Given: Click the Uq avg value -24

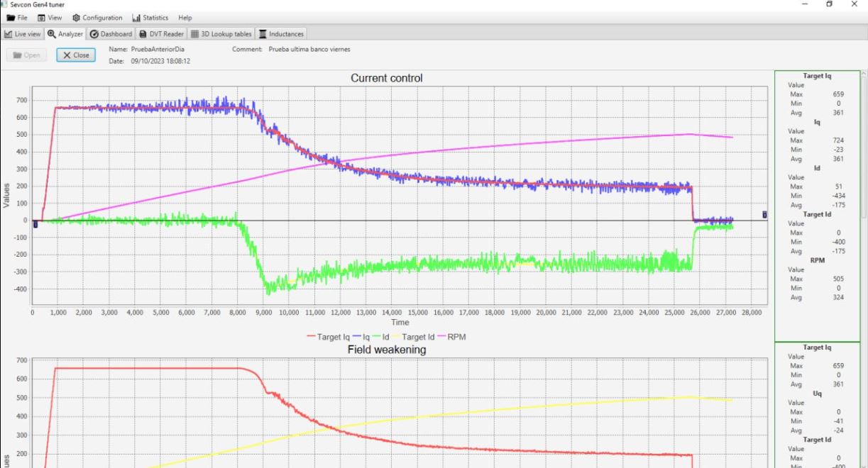Looking at the screenshot, I should click(x=838, y=430).
